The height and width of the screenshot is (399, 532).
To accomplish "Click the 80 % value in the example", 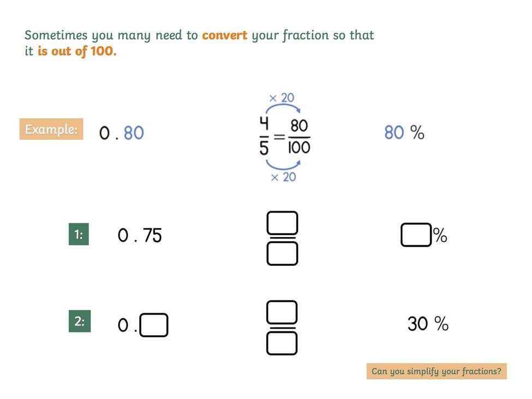I will pos(404,132).
